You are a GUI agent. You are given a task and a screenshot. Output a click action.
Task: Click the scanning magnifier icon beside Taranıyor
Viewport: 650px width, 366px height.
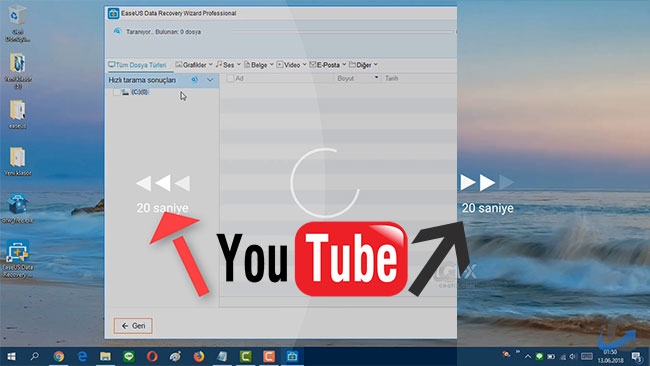point(117,32)
